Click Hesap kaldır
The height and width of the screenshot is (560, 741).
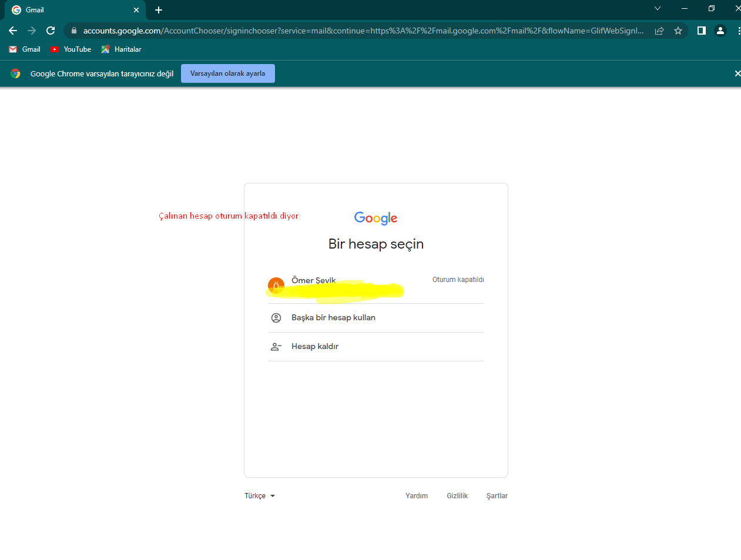coord(376,347)
